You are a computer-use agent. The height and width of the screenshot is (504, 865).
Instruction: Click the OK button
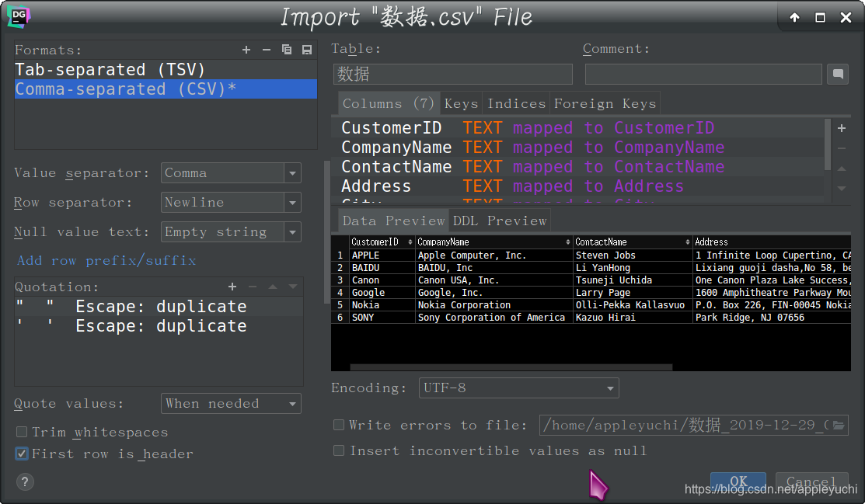[738, 481]
